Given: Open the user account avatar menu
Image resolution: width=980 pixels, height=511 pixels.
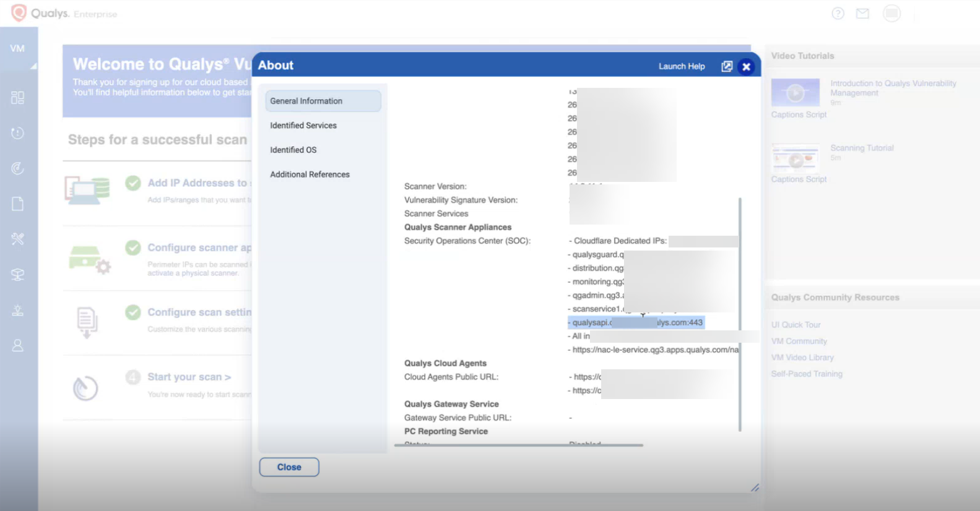Looking at the screenshot, I should tap(891, 13).
